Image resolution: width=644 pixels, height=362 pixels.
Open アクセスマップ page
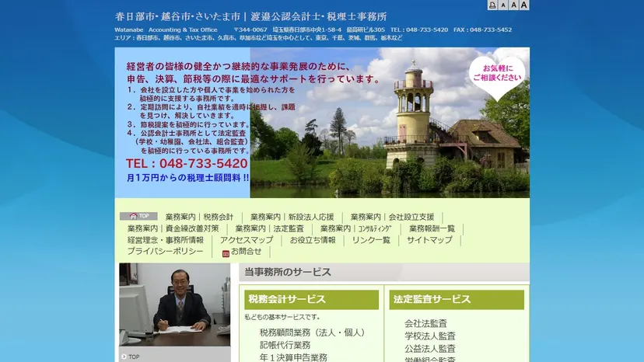247,240
